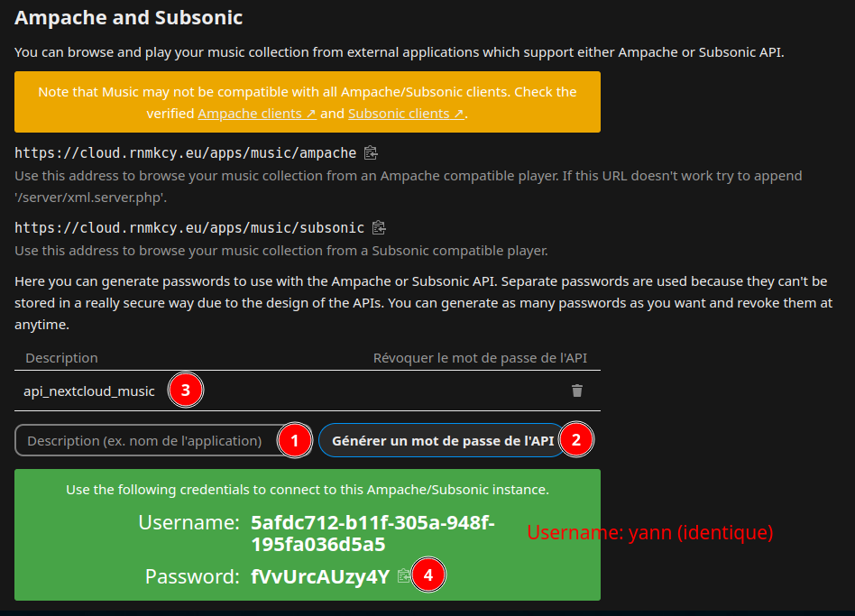Click the red circle marker numbered 2
The height and width of the screenshot is (616, 855).
(577, 440)
